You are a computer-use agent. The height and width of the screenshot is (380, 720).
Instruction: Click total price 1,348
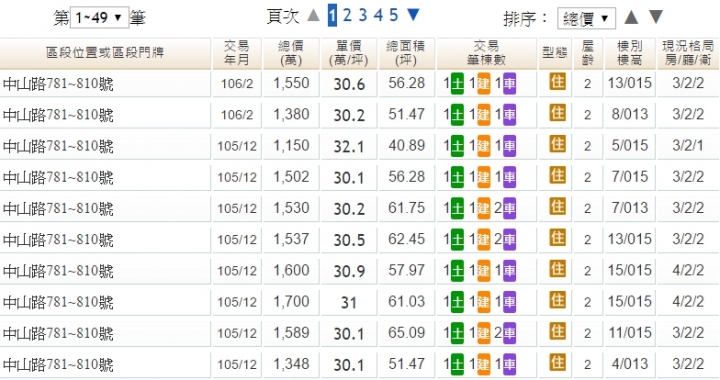pos(291,364)
